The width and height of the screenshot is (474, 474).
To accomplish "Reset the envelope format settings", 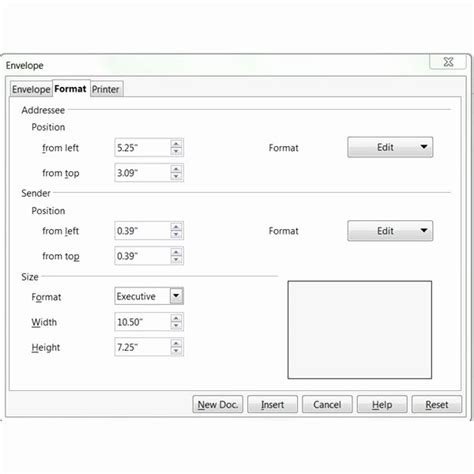I will [x=437, y=405].
